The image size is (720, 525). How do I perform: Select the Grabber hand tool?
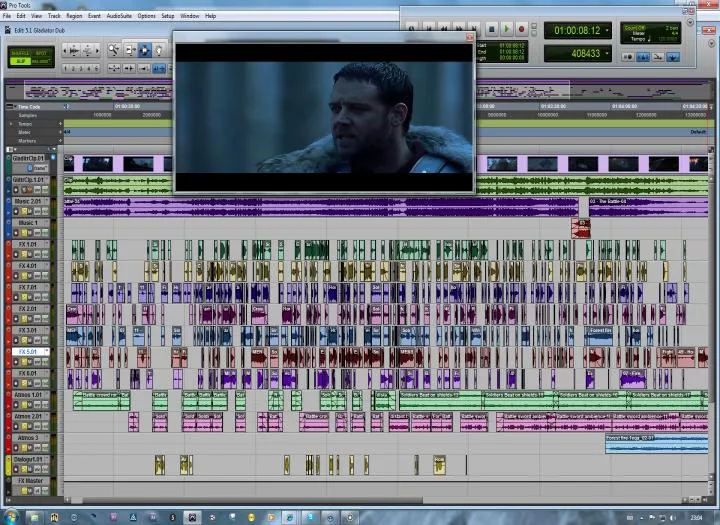tap(159, 50)
